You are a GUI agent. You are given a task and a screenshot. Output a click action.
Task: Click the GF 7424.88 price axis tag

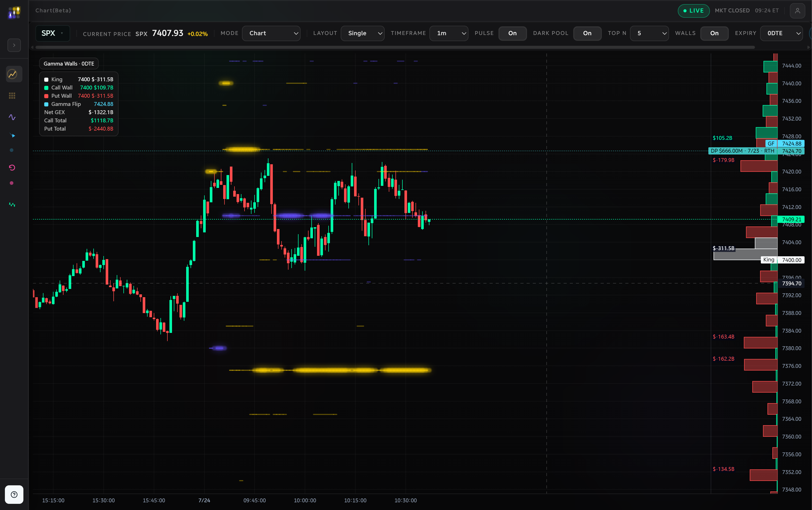coord(785,144)
